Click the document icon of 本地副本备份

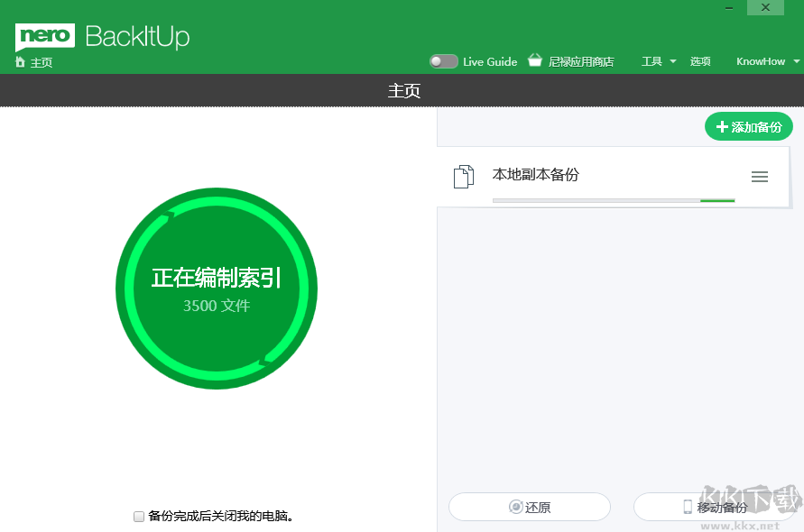[463, 176]
